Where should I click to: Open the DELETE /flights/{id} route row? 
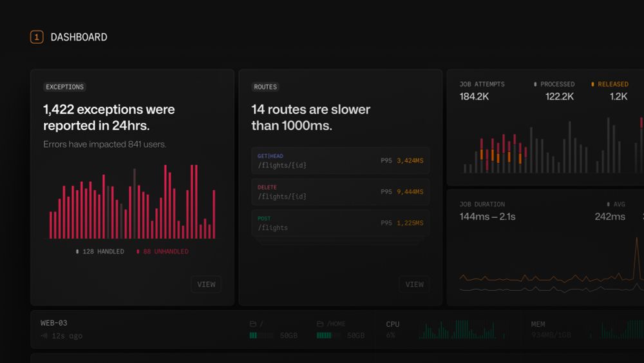tap(341, 192)
